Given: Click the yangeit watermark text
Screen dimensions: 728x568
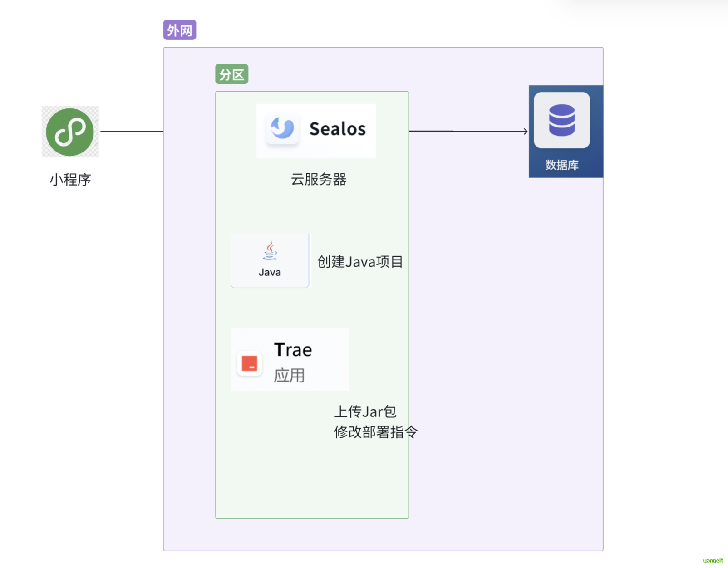Looking at the screenshot, I should (x=713, y=561).
